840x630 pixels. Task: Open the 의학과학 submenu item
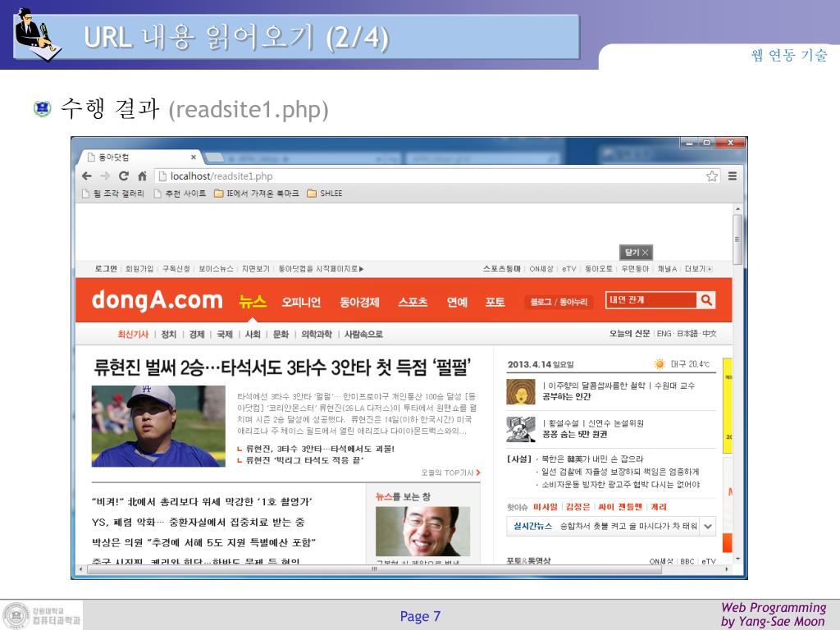(317, 335)
